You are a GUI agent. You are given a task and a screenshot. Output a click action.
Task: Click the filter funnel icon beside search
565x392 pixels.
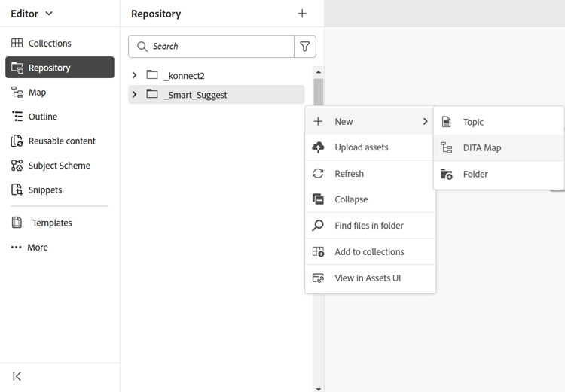coord(305,47)
